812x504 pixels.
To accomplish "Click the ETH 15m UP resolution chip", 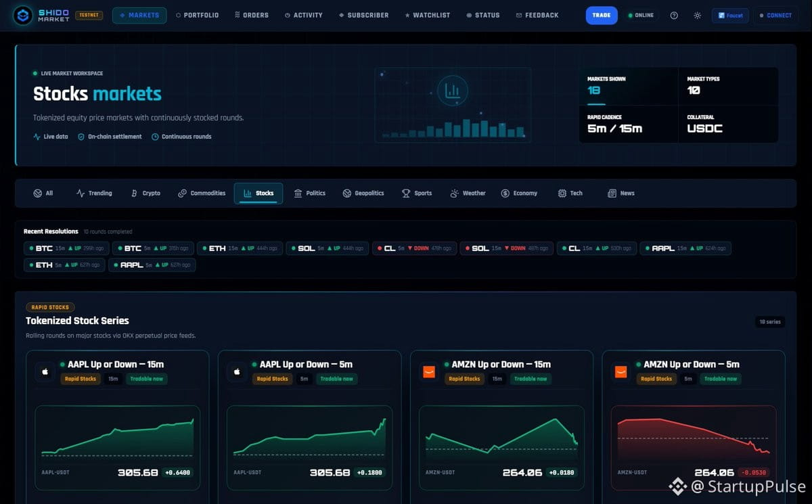I will (x=241, y=248).
